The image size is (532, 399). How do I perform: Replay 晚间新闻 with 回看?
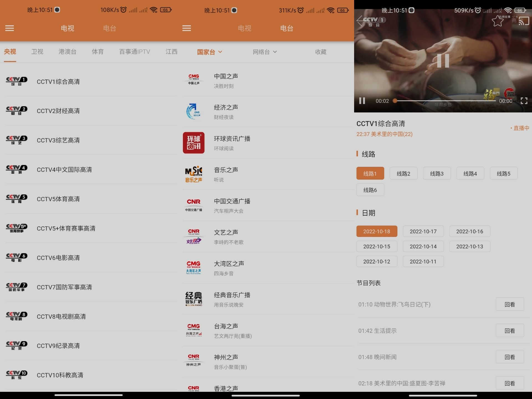tap(510, 357)
